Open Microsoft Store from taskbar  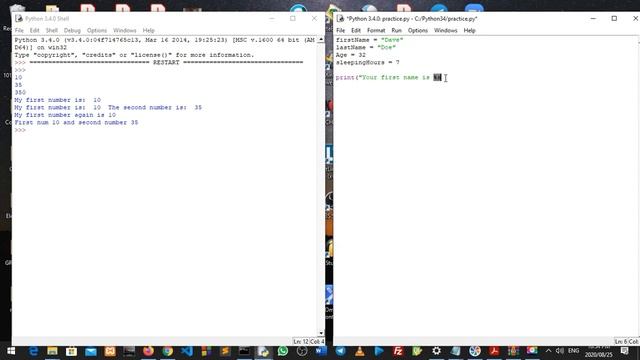[71, 351]
